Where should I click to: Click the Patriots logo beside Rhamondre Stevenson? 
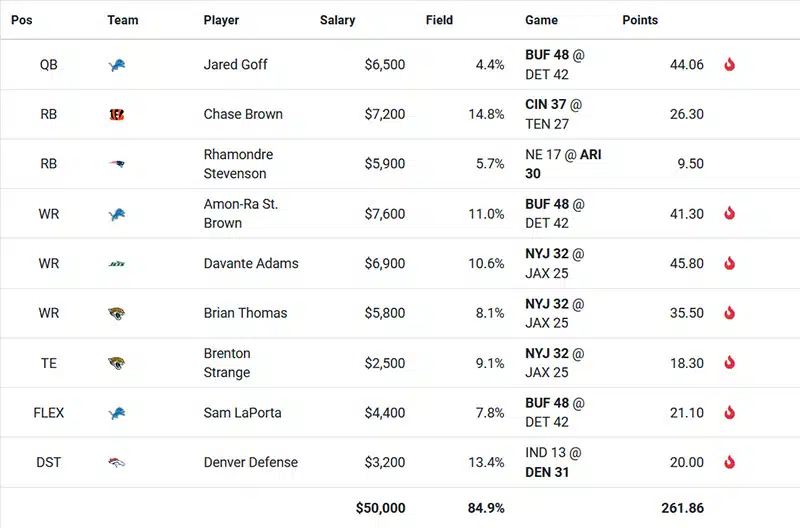[x=118, y=164]
